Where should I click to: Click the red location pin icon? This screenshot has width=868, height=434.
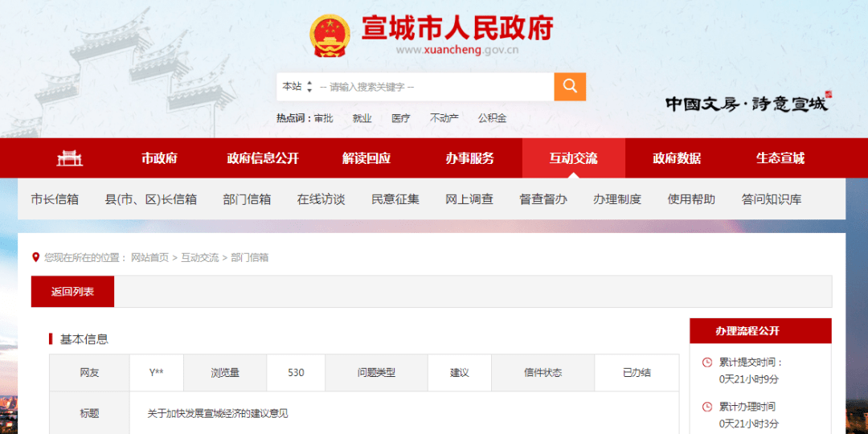[35, 257]
